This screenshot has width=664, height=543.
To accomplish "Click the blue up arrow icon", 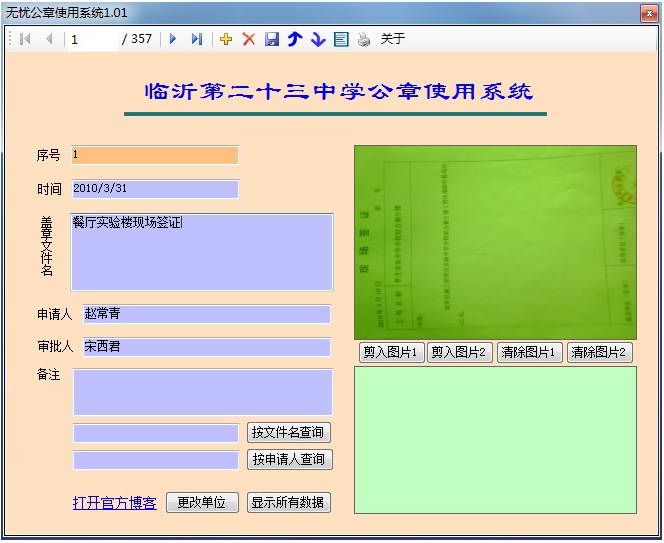I will pyautogui.click(x=295, y=39).
